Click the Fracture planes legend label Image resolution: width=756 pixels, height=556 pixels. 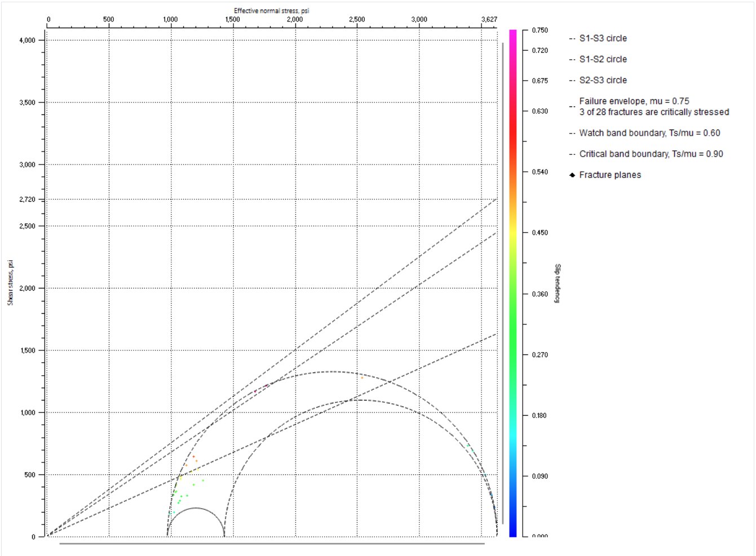(x=610, y=175)
